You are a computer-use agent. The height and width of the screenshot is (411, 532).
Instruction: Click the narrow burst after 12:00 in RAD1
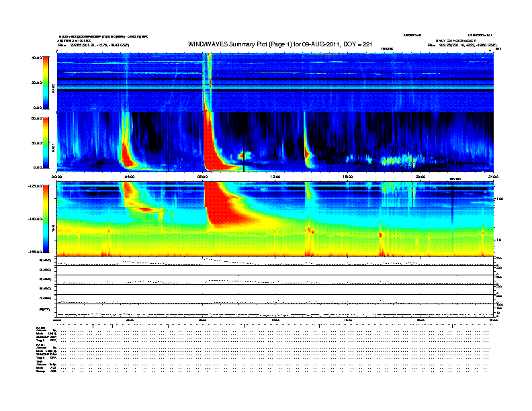[306, 154]
